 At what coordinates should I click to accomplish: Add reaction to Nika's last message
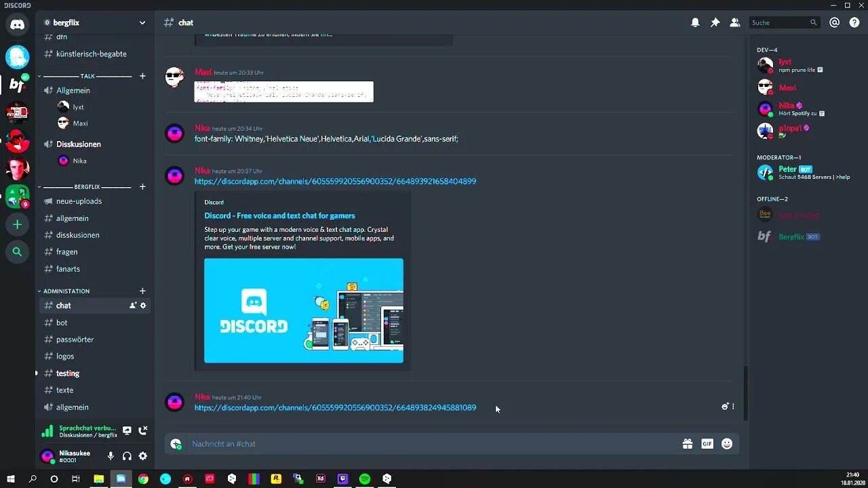coord(725,407)
